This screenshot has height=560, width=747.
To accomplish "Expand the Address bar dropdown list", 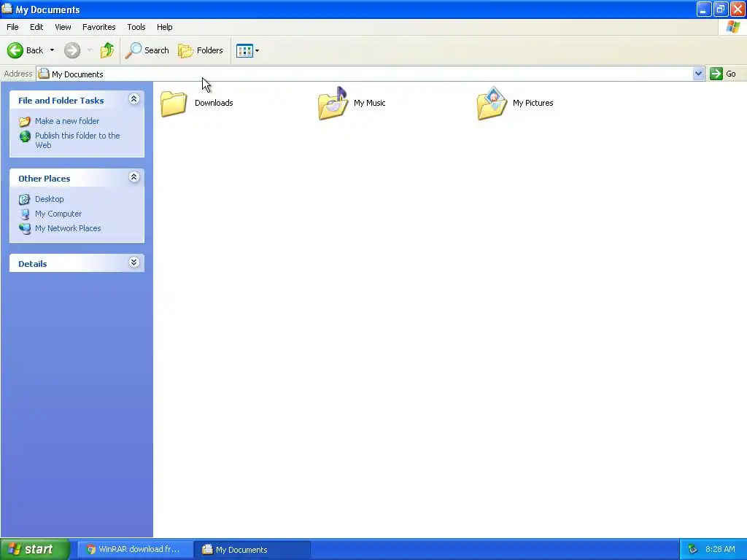I will pyautogui.click(x=698, y=74).
